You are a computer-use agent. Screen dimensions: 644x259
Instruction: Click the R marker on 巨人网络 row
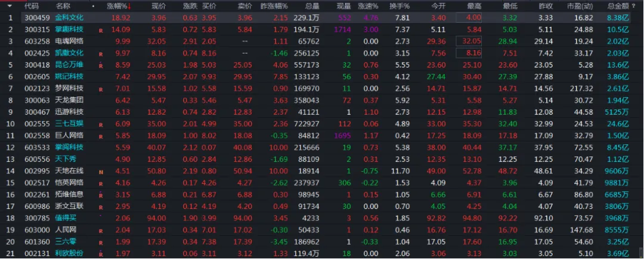click(101, 137)
